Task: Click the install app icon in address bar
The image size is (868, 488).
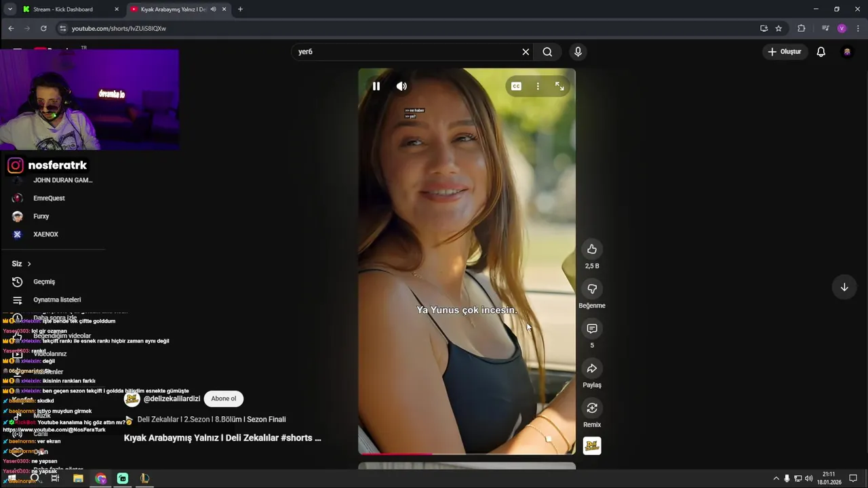Action: coord(764,28)
